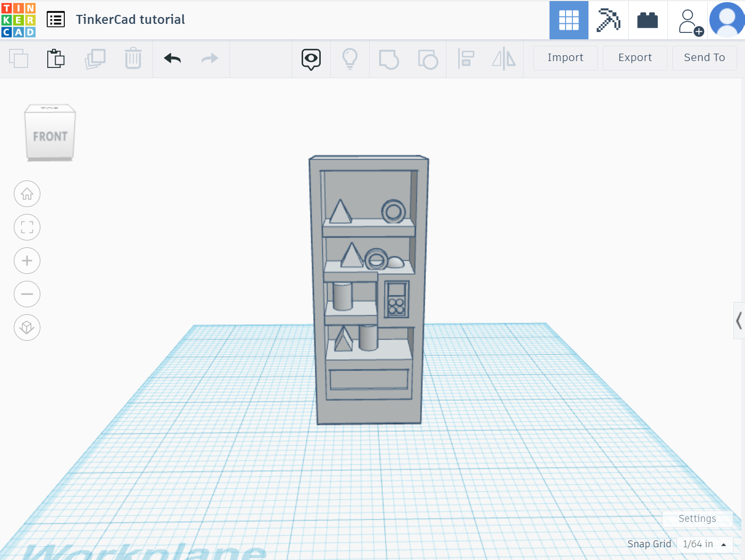Zoom in using the plus control
The height and width of the screenshot is (560, 745).
[27, 261]
